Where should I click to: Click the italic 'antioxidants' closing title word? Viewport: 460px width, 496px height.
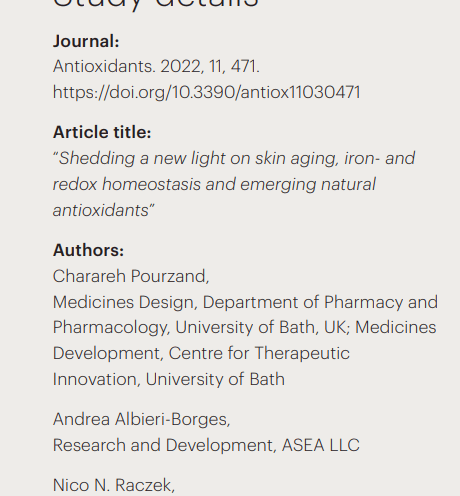click(104, 210)
